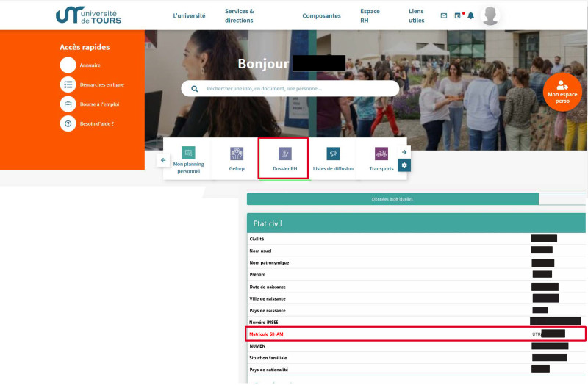This screenshot has height=385, width=588.
Task: Click the Dossier RH tile
Action: tap(284, 158)
